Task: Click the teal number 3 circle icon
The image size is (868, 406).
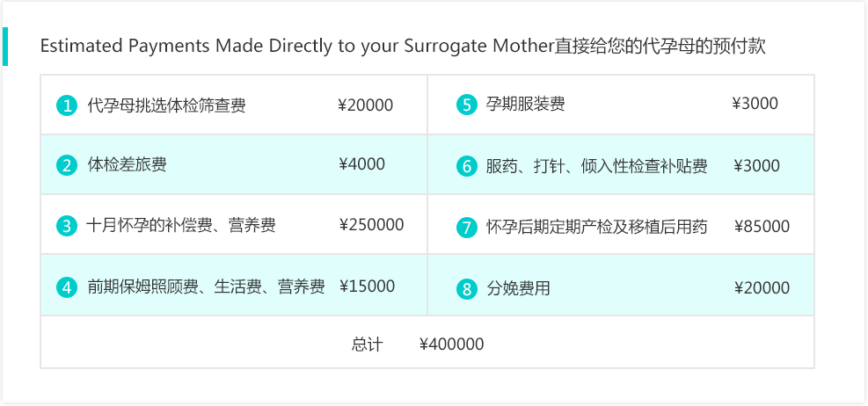Action: [x=67, y=226]
